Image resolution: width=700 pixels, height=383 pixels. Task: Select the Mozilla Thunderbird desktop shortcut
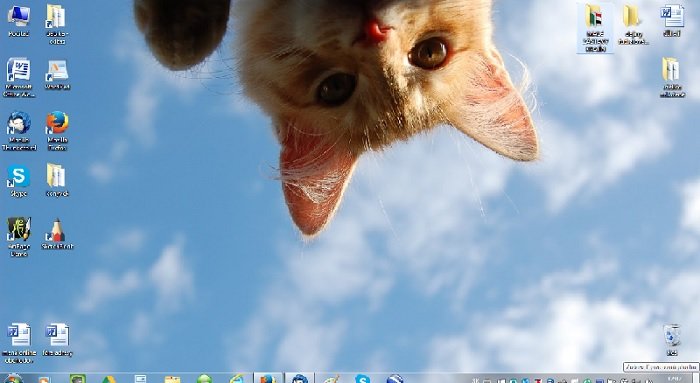tap(19, 130)
